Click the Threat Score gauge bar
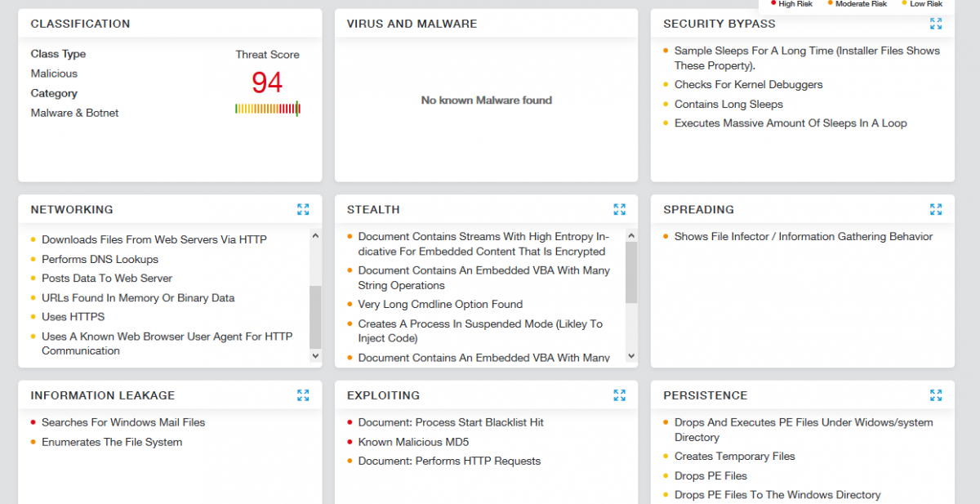The height and width of the screenshot is (504, 980). coord(267,109)
